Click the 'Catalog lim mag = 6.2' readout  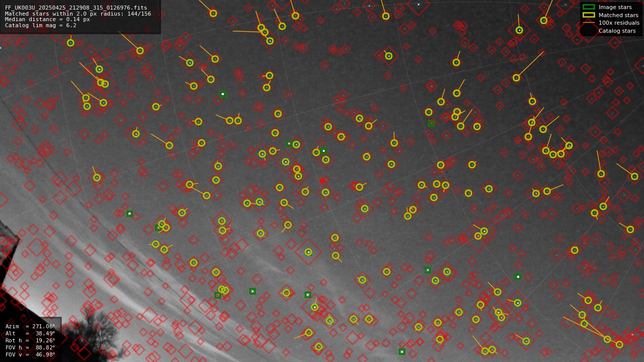[41, 25]
